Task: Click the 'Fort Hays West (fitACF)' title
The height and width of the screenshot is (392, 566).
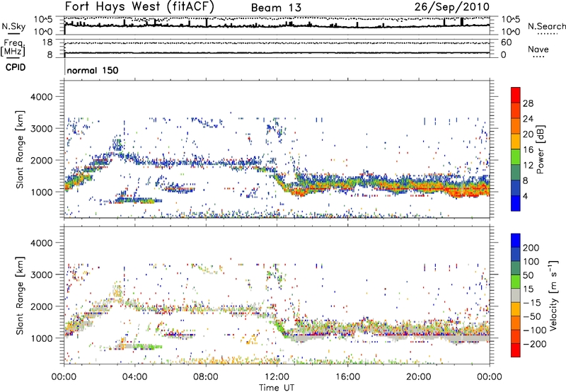Action: click(139, 6)
